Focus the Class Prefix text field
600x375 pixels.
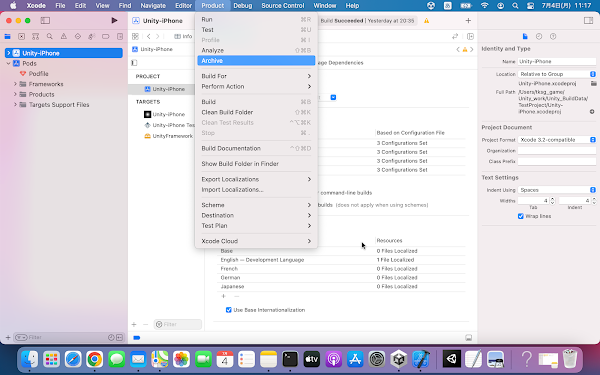(557, 161)
